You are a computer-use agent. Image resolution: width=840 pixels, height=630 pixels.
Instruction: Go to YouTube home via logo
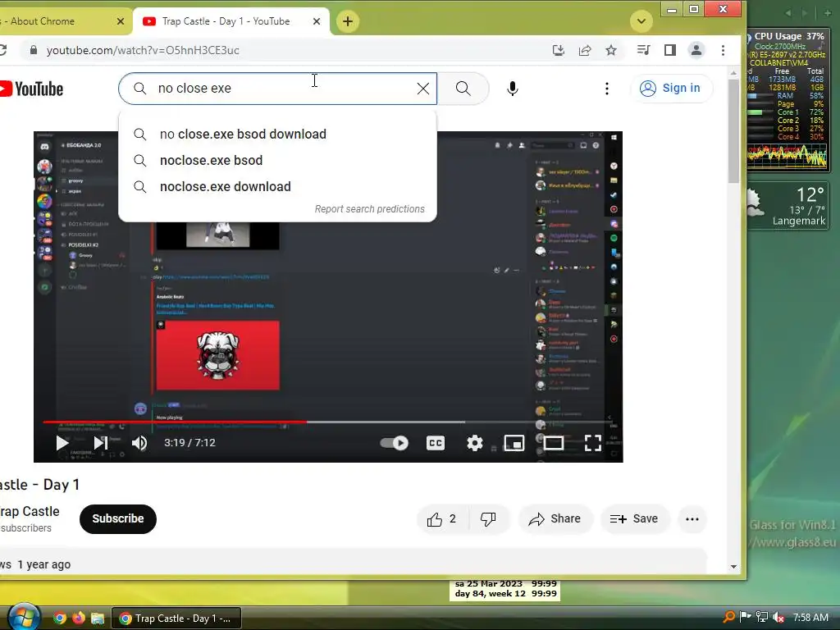tap(31, 89)
